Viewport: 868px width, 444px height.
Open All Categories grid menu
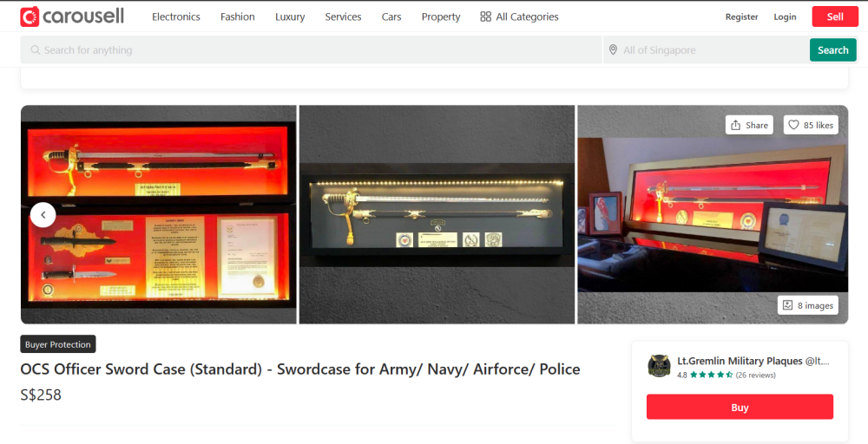(519, 16)
